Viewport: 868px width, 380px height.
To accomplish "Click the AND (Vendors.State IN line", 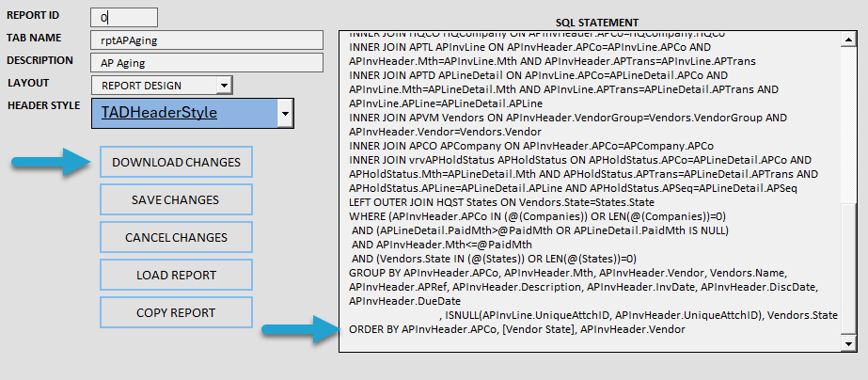I will (x=495, y=258).
